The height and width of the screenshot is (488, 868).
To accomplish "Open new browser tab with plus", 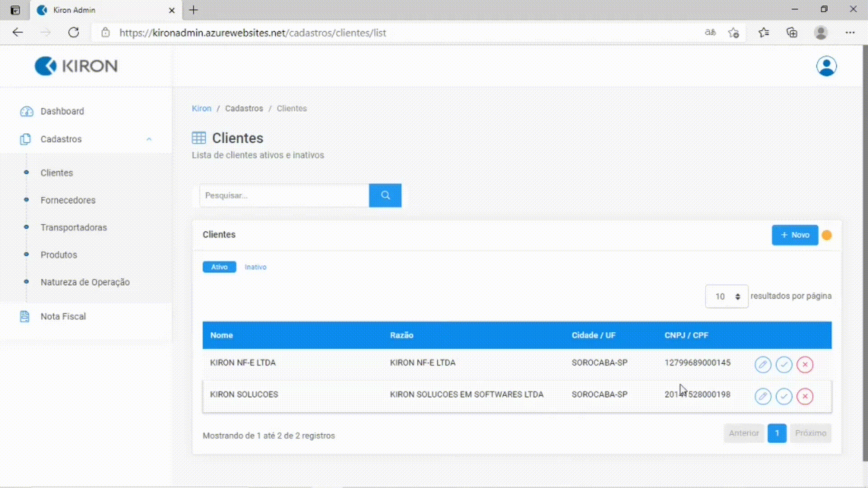I will click(193, 10).
